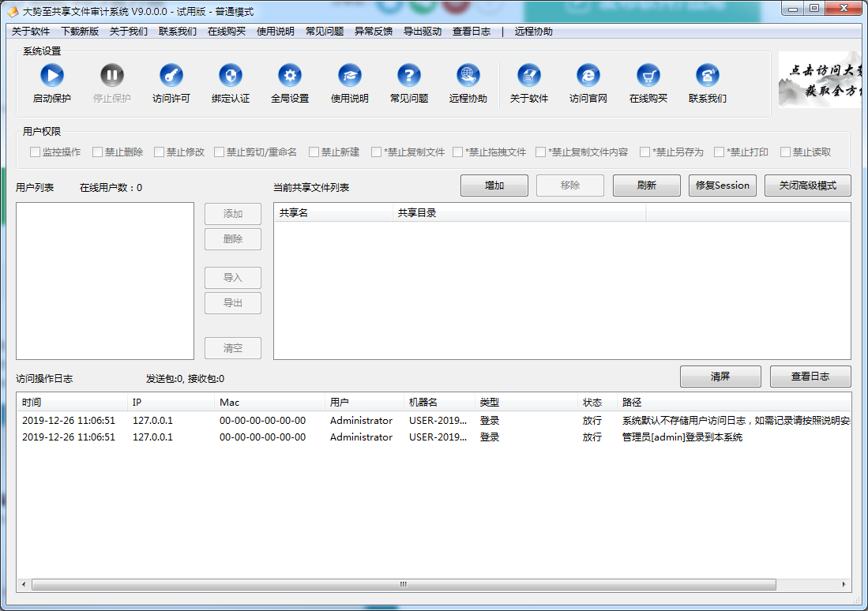Open 绑定认证 shield icon
This screenshot has width=868, height=611.
click(x=231, y=75)
